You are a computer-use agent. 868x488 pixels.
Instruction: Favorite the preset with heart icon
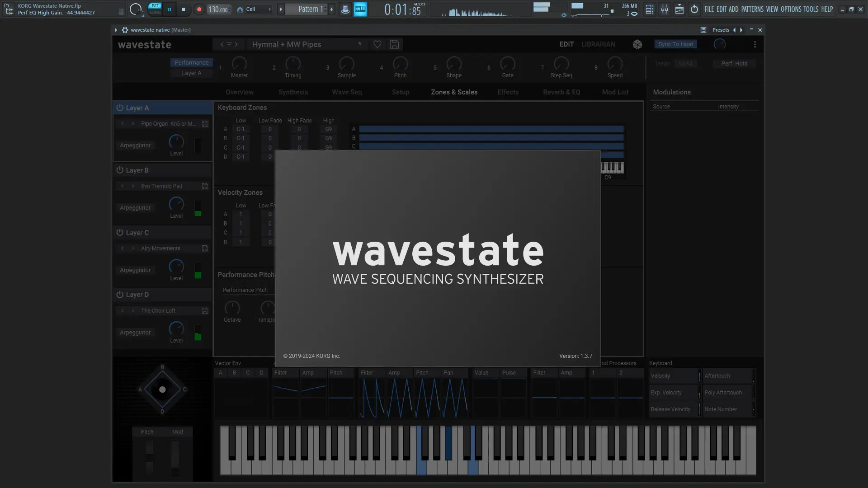pyautogui.click(x=377, y=44)
